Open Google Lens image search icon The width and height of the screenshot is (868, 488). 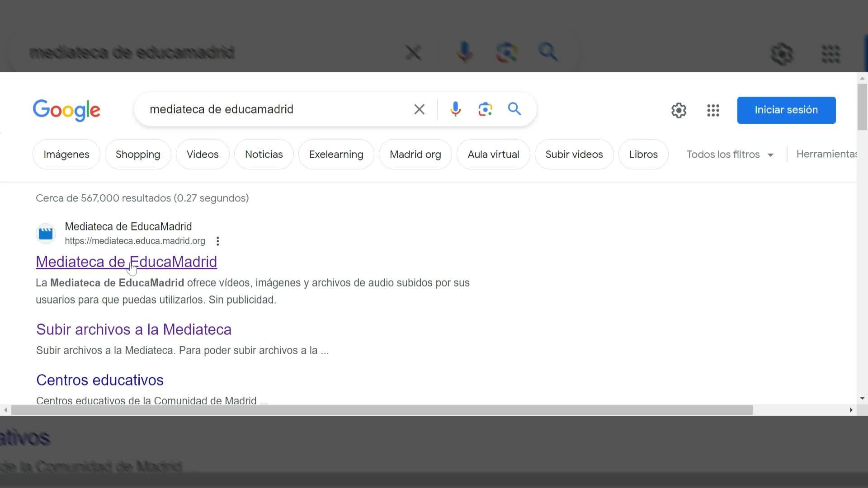pos(485,109)
